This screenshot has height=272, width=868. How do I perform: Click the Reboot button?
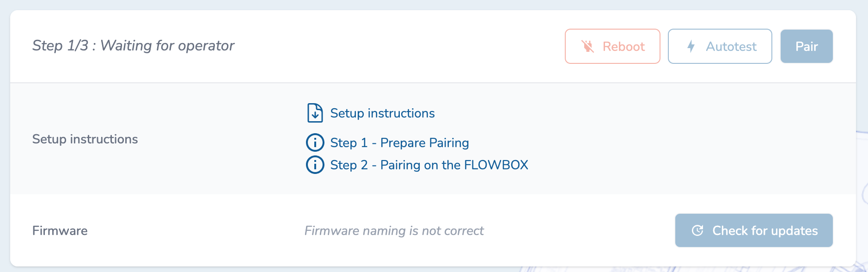pyautogui.click(x=612, y=46)
